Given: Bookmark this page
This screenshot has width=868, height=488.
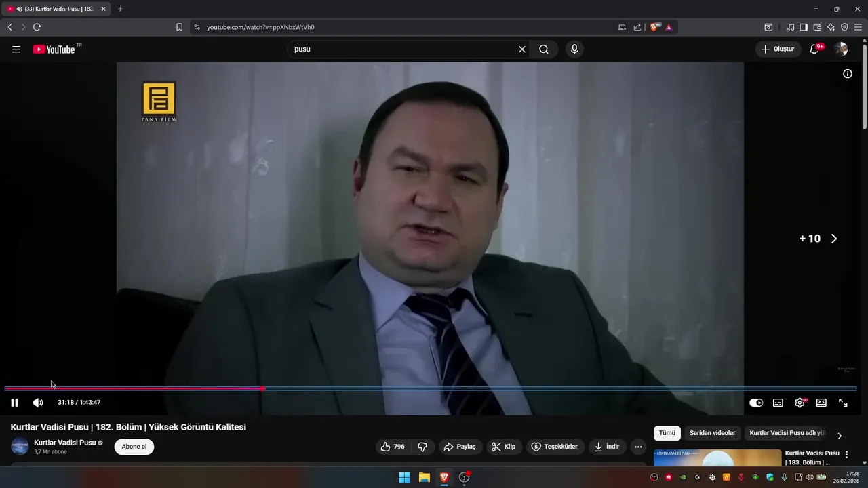Looking at the screenshot, I should pos(179,27).
